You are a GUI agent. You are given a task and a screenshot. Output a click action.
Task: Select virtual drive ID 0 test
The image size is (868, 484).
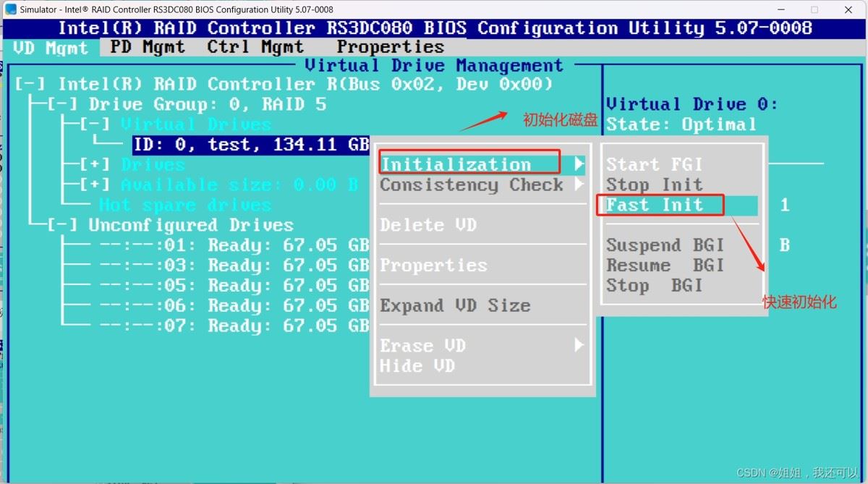tap(251, 145)
